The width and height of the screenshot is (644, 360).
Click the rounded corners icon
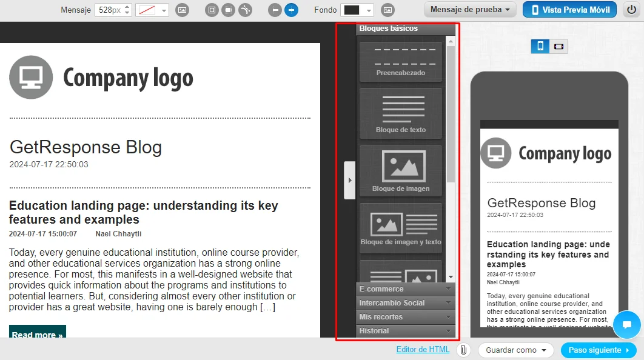(245, 10)
